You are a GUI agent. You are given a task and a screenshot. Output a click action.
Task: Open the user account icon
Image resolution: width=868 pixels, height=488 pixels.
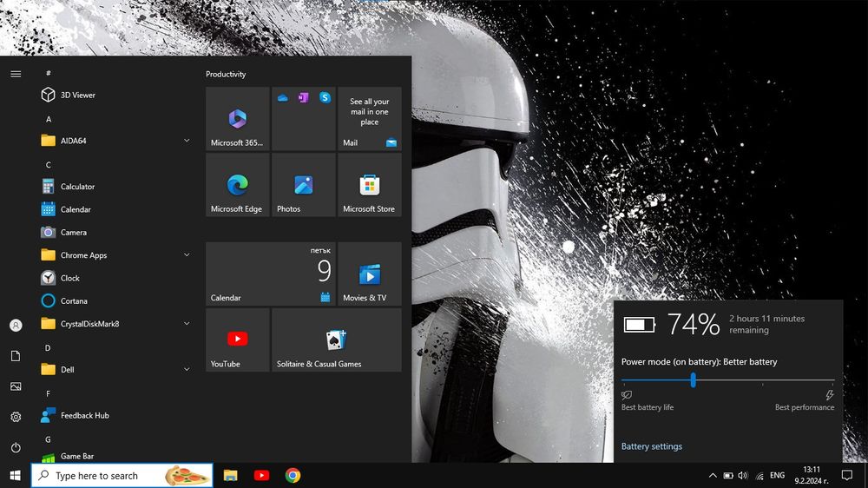click(16, 325)
